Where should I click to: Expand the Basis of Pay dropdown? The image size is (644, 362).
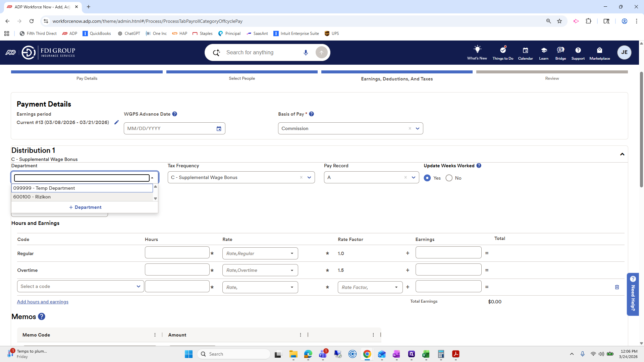(x=418, y=128)
